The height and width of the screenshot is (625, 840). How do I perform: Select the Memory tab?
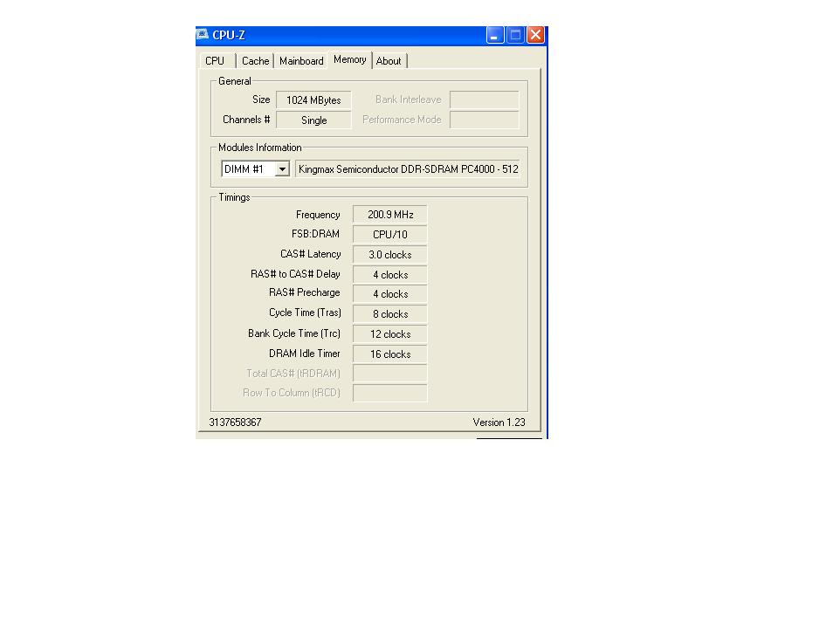[x=349, y=59]
